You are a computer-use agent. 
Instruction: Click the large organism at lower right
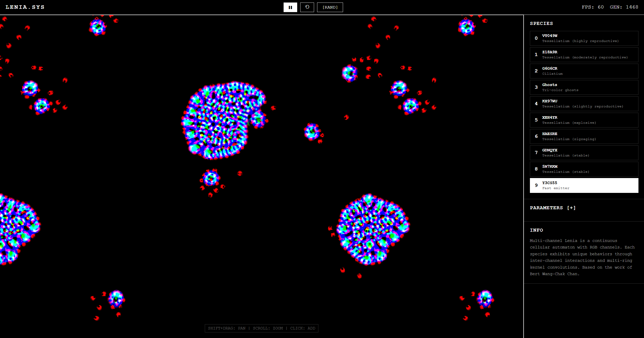click(x=372, y=229)
